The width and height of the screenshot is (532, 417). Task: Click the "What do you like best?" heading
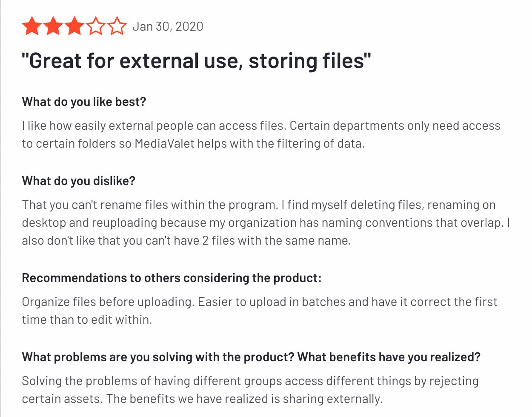tap(84, 102)
